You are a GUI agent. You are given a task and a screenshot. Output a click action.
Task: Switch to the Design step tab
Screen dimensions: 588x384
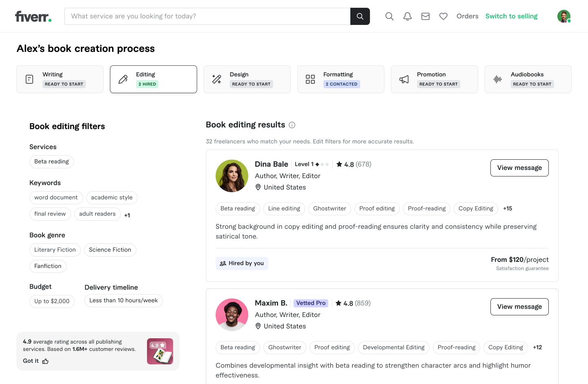click(x=247, y=79)
